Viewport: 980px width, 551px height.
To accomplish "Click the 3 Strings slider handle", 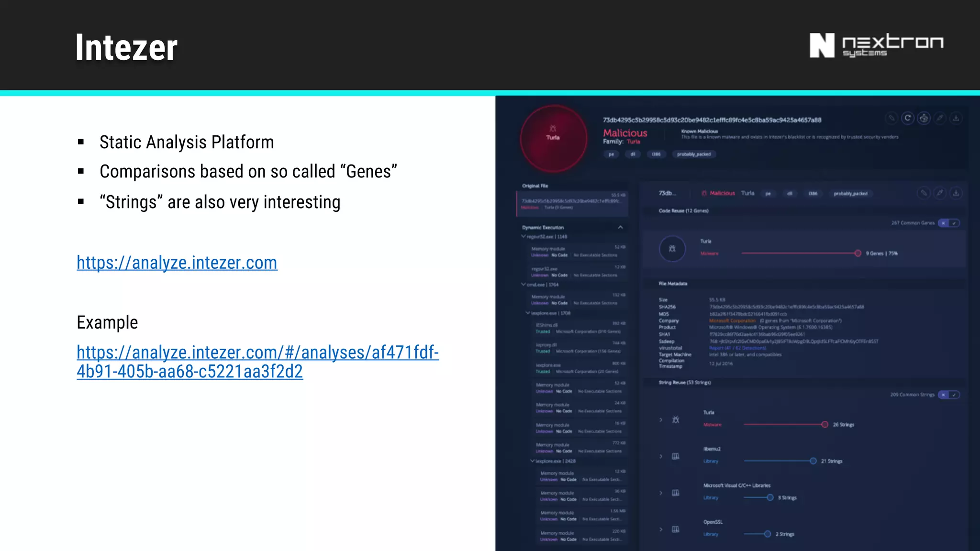I will tap(770, 497).
